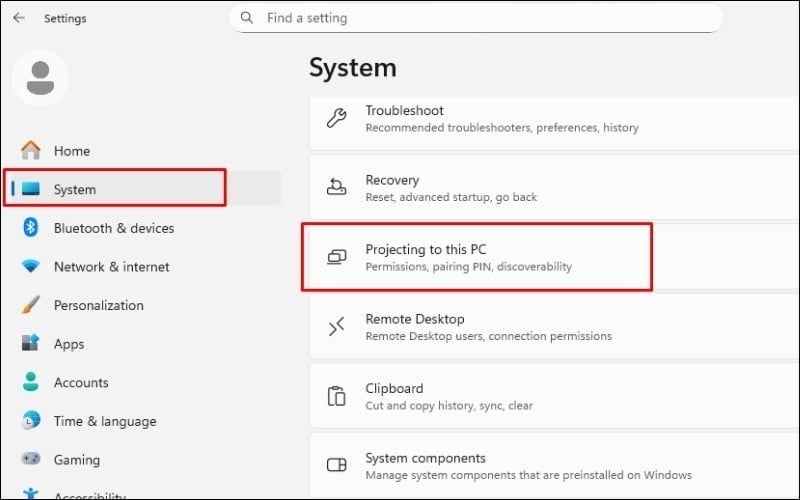Open System components page
This screenshot has height=500, width=800.
click(x=555, y=466)
